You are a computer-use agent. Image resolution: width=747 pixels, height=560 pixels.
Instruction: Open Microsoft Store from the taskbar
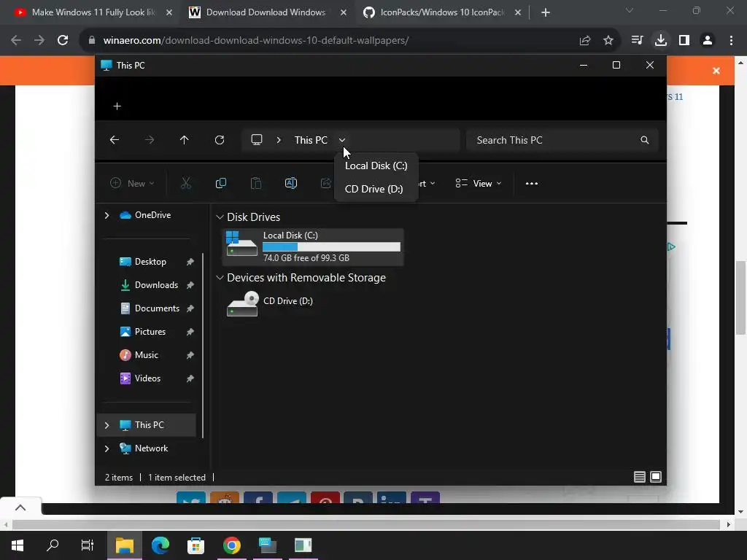(x=196, y=545)
